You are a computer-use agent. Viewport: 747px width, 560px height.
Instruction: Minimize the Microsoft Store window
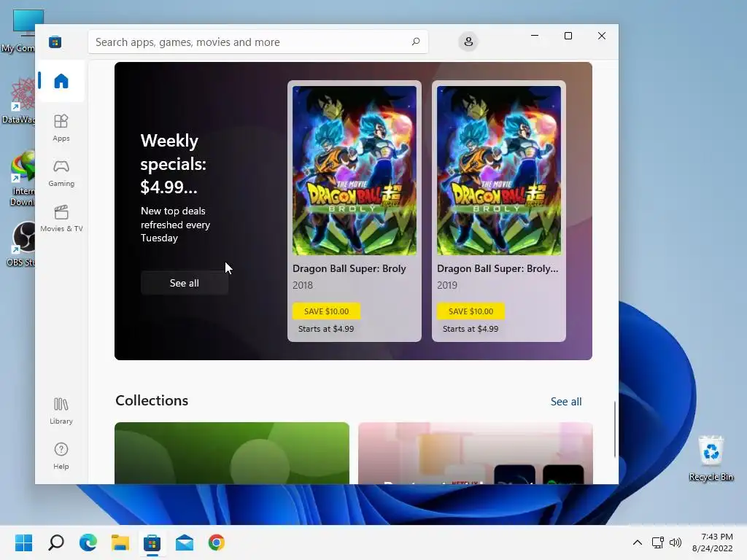(x=535, y=36)
